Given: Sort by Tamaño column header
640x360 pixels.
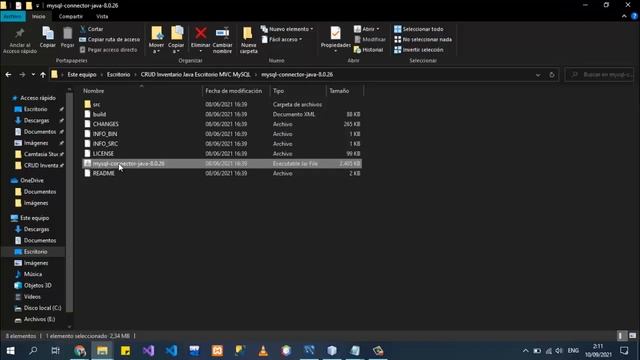Looking at the screenshot, I should tap(339, 91).
